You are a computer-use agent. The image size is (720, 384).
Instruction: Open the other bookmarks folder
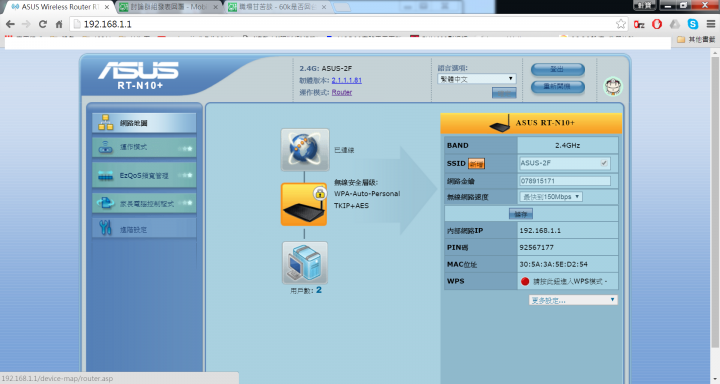[696, 40]
